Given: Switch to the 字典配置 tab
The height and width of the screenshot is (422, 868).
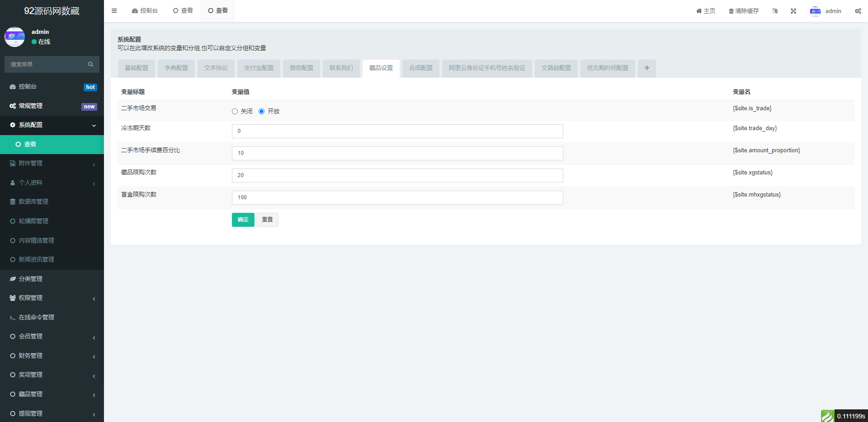Looking at the screenshot, I should [176, 68].
